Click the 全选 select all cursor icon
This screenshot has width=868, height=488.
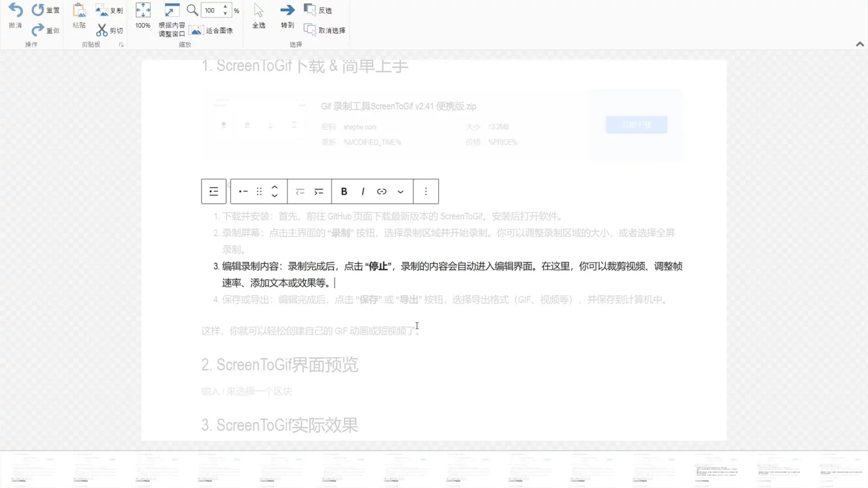coord(259,11)
